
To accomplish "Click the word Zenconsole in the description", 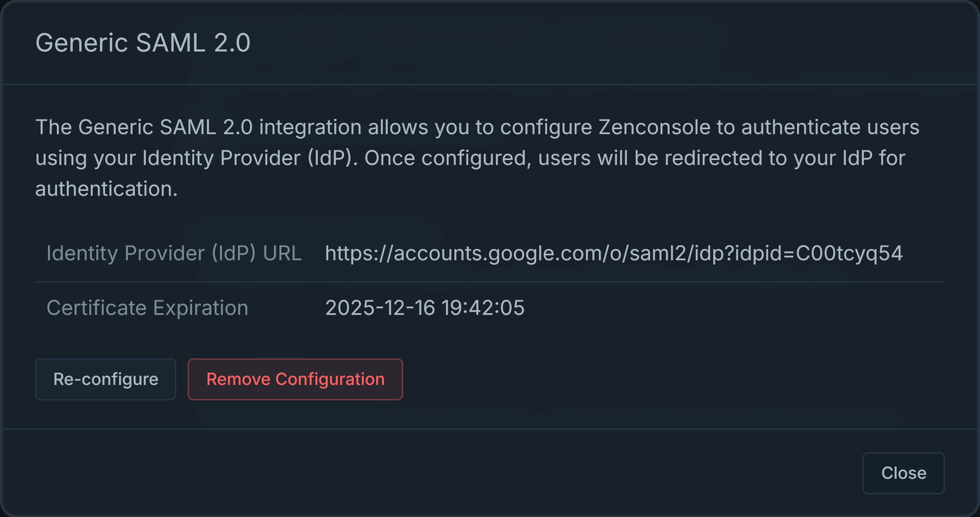I will [654, 127].
